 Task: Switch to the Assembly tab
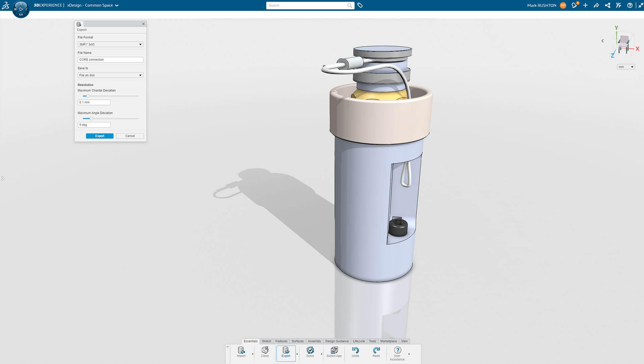pyautogui.click(x=314, y=341)
